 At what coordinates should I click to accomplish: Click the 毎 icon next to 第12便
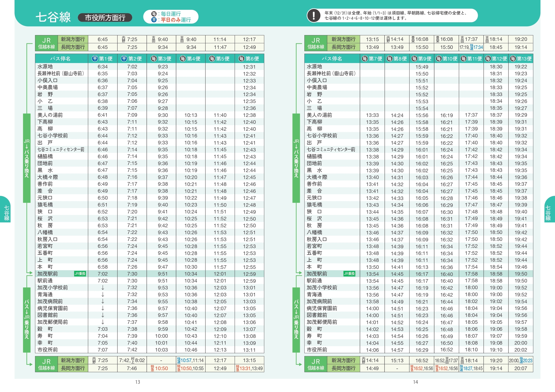pos(488,59)
